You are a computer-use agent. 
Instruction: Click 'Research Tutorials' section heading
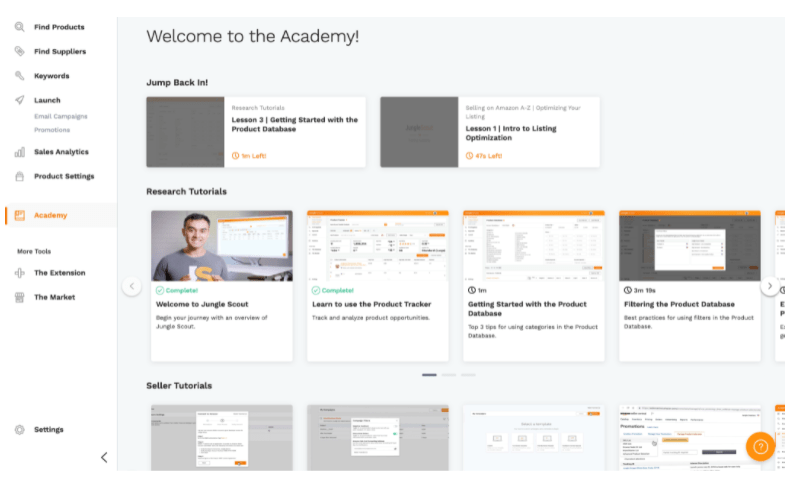187,192
